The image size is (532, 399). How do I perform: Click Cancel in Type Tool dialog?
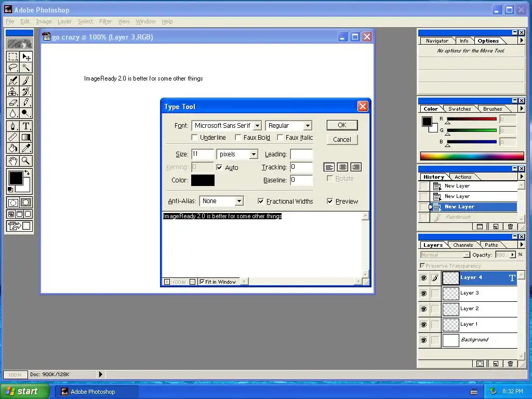tap(342, 139)
